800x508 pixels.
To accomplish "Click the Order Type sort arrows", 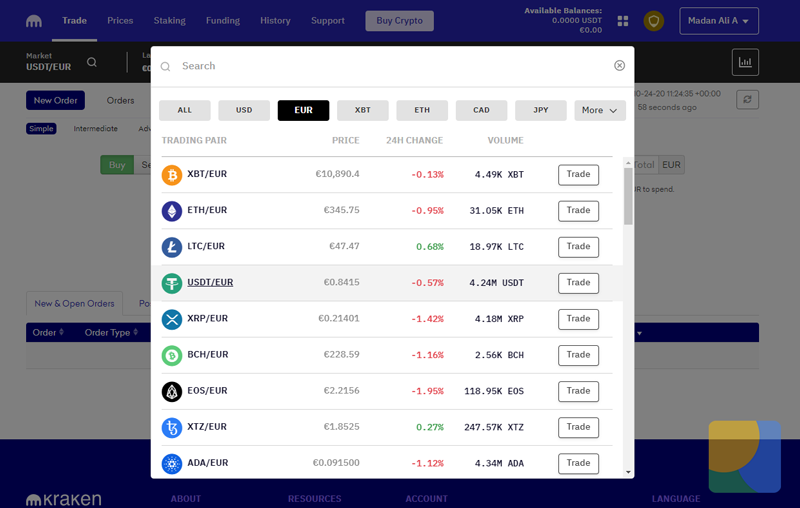I will pyautogui.click(x=136, y=332).
